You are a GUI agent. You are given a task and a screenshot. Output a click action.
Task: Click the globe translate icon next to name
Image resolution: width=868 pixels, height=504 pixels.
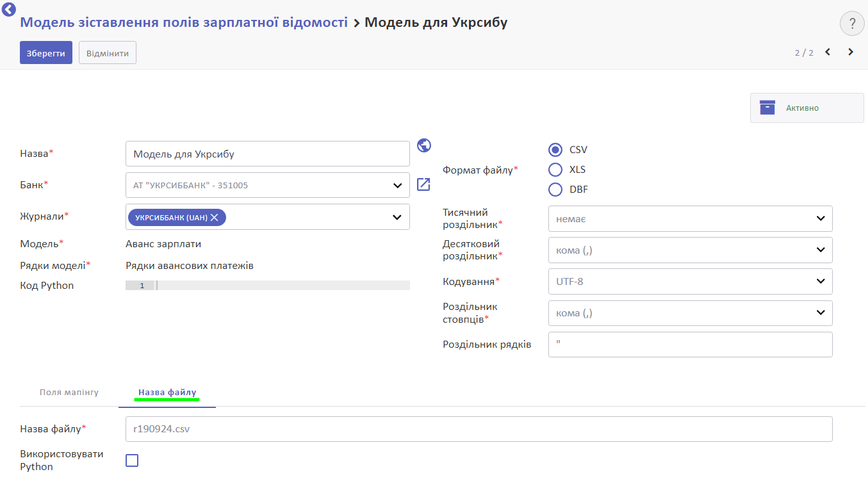pos(423,145)
